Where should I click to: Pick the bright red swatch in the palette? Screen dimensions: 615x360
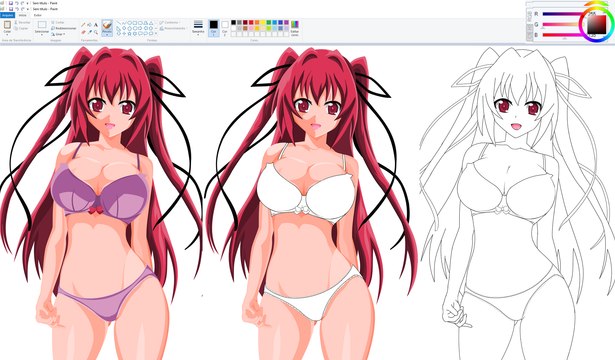(x=251, y=22)
